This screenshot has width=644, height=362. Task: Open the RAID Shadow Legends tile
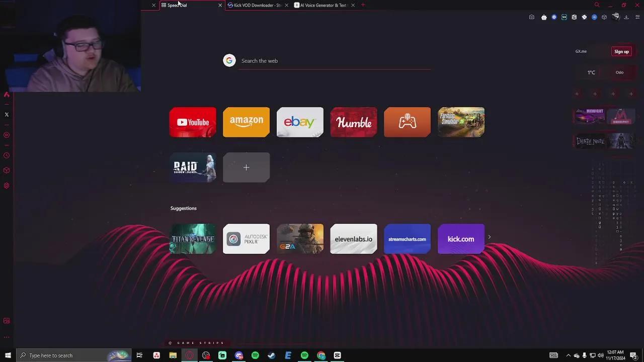[193, 167]
